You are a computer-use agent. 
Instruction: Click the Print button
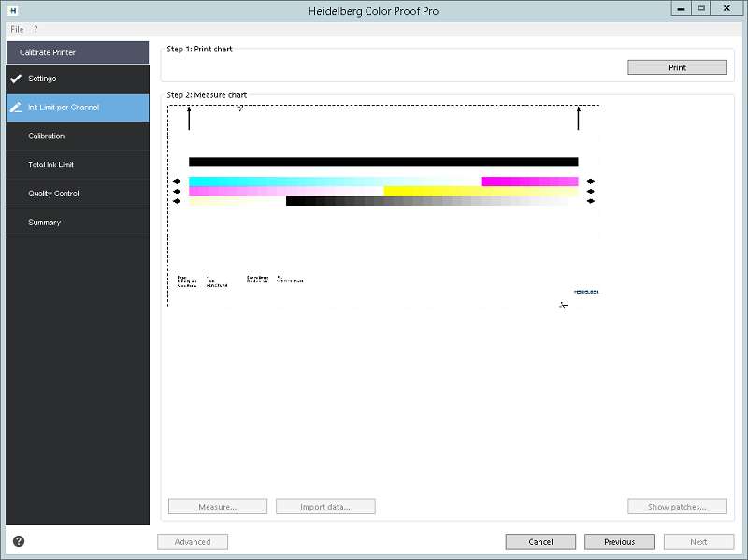pos(677,67)
